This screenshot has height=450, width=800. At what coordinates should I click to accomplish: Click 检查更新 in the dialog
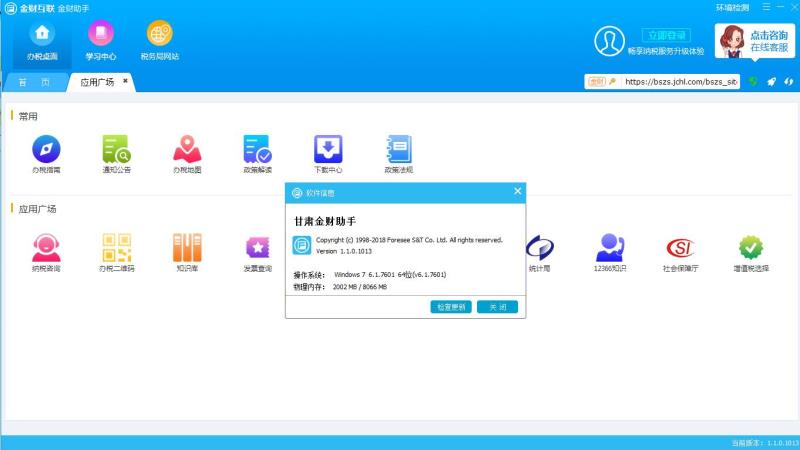point(451,307)
